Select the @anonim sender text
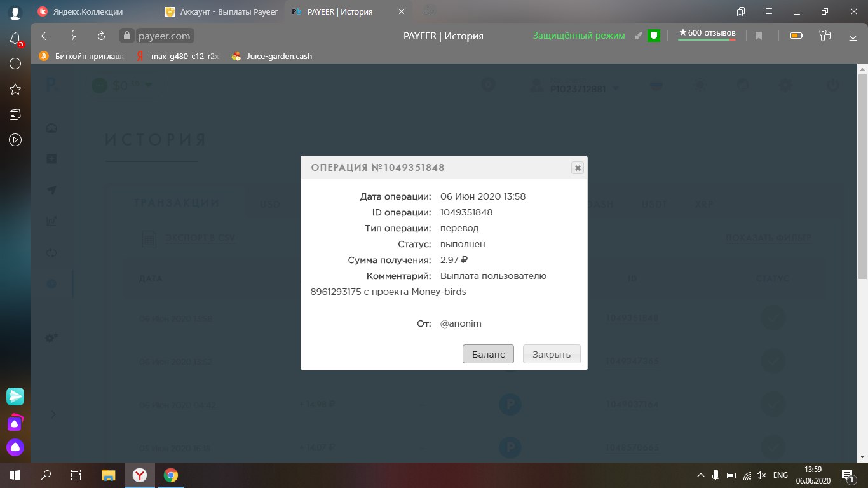The image size is (868, 488). (461, 323)
